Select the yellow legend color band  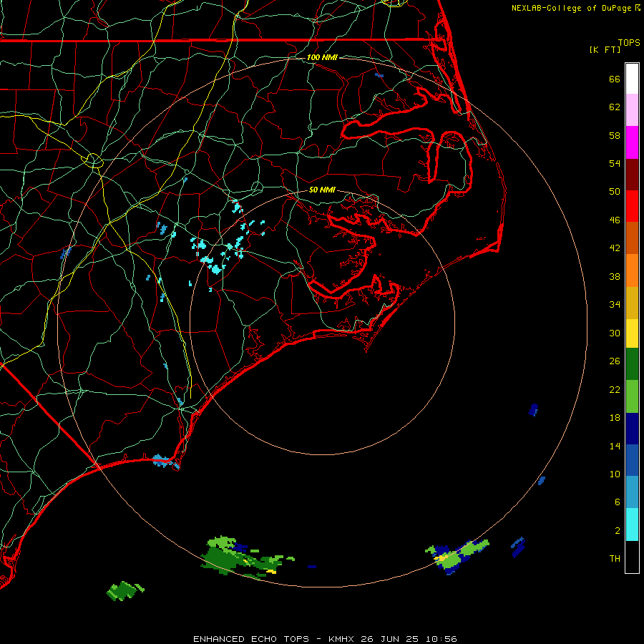click(632, 333)
